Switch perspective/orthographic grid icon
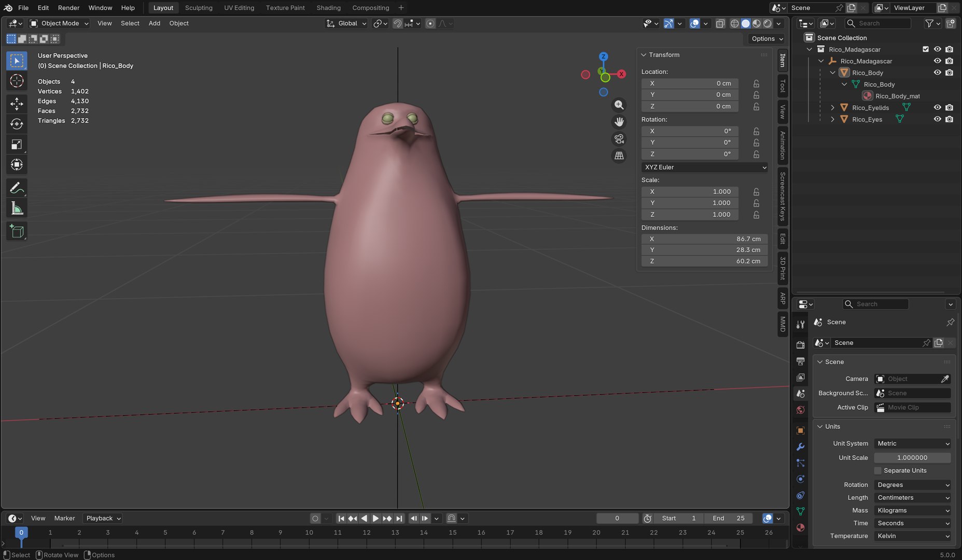 pos(619,156)
